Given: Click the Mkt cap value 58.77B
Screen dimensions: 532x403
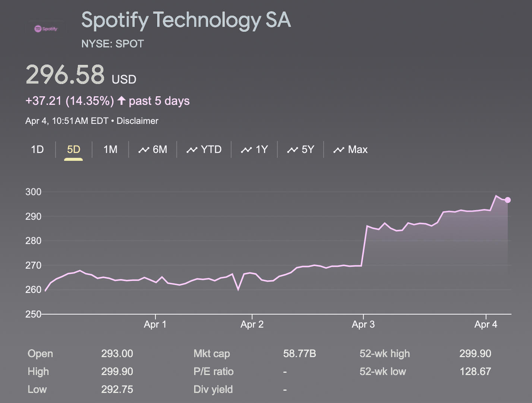Looking at the screenshot, I should 299,353.
